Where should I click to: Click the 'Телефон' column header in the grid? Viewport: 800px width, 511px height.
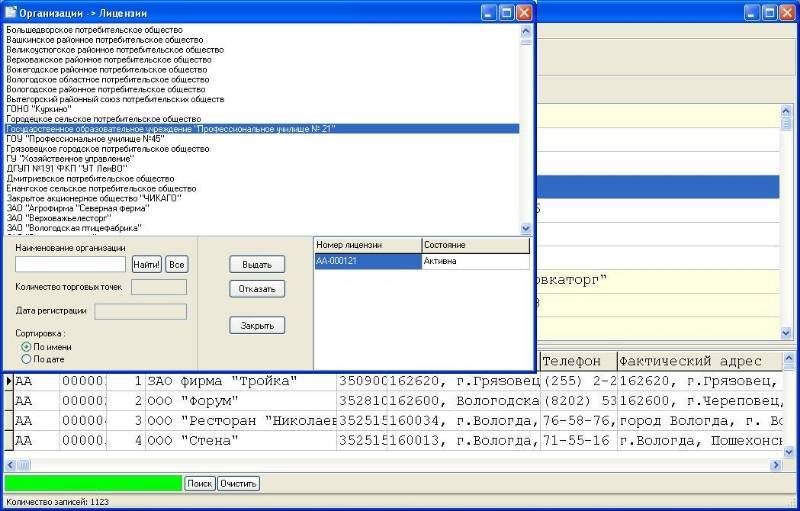click(x=576, y=361)
